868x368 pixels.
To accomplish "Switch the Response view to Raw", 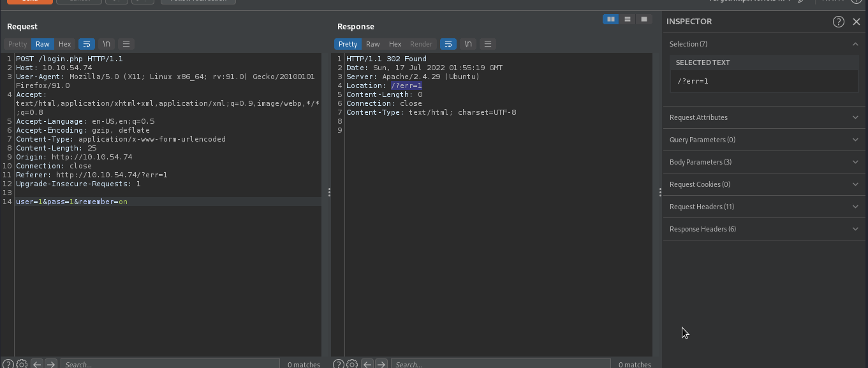I will pos(373,44).
